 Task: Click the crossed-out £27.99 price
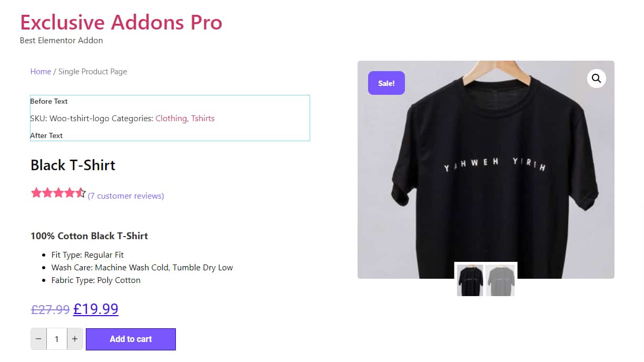(x=51, y=309)
